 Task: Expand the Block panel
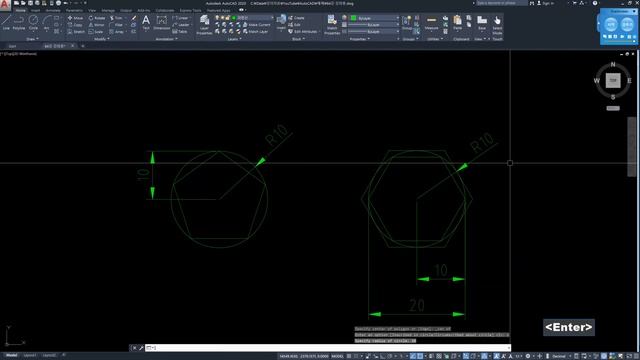(298, 39)
